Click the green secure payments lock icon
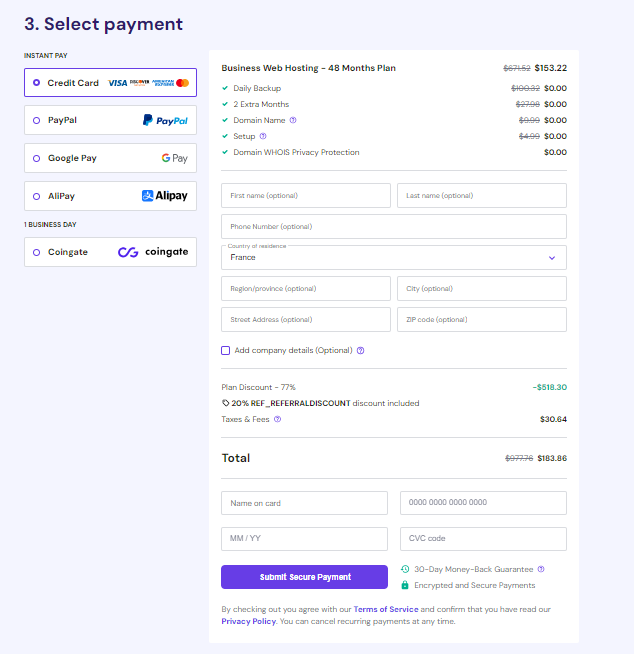The height and width of the screenshot is (654, 634). (x=405, y=585)
